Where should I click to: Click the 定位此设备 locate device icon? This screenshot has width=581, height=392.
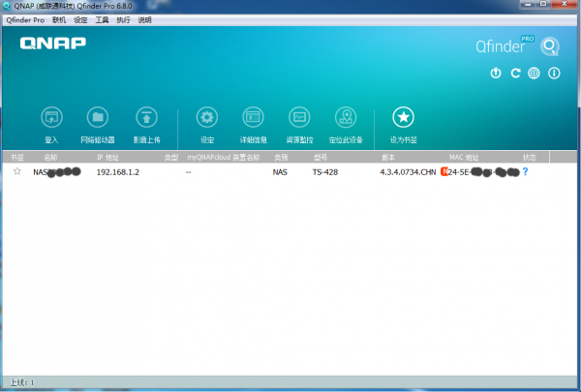click(345, 118)
